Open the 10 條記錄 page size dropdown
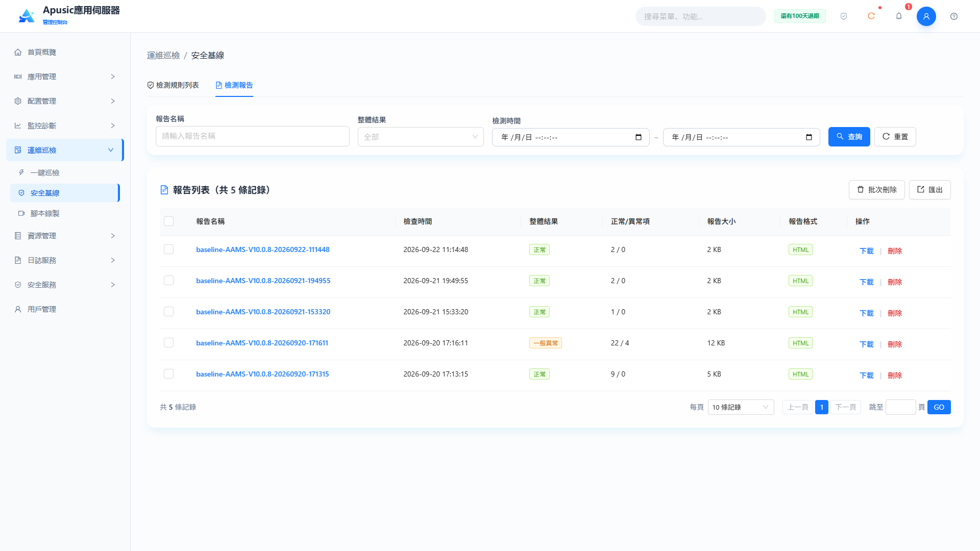Image resolution: width=980 pixels, height=551 pixels. pos(741,407)
